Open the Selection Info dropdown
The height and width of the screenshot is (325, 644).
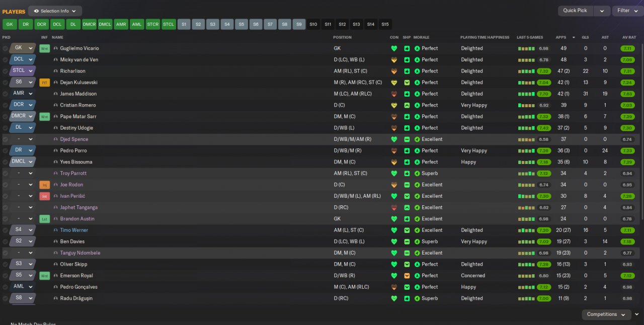coord(55,11)
